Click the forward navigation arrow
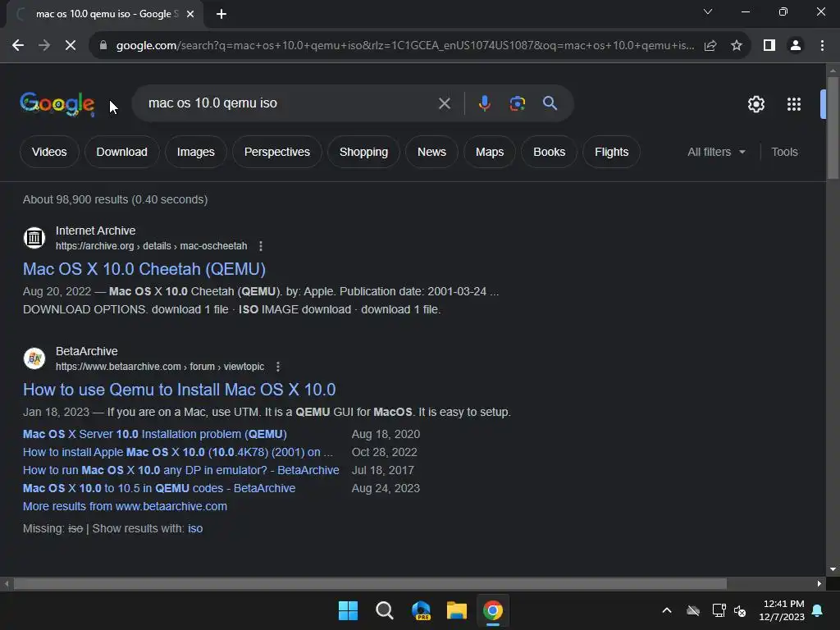 [44, 46]
